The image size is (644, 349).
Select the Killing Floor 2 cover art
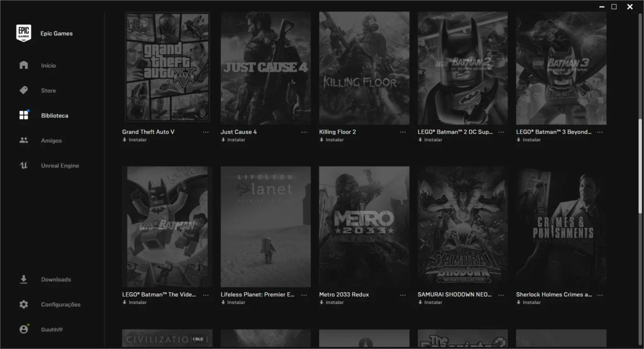point(364,68)
